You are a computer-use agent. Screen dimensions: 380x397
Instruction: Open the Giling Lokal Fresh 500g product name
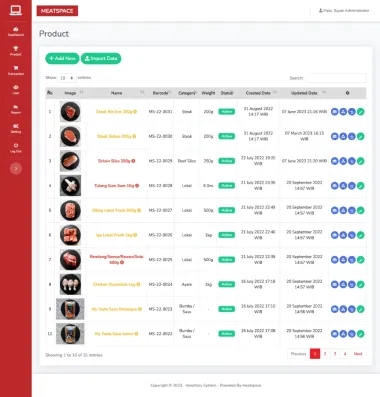coord(114,210)
